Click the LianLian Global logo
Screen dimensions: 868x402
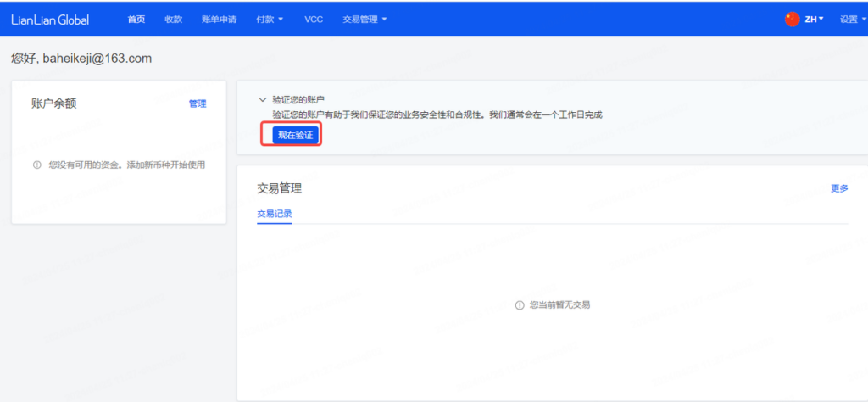50,19
